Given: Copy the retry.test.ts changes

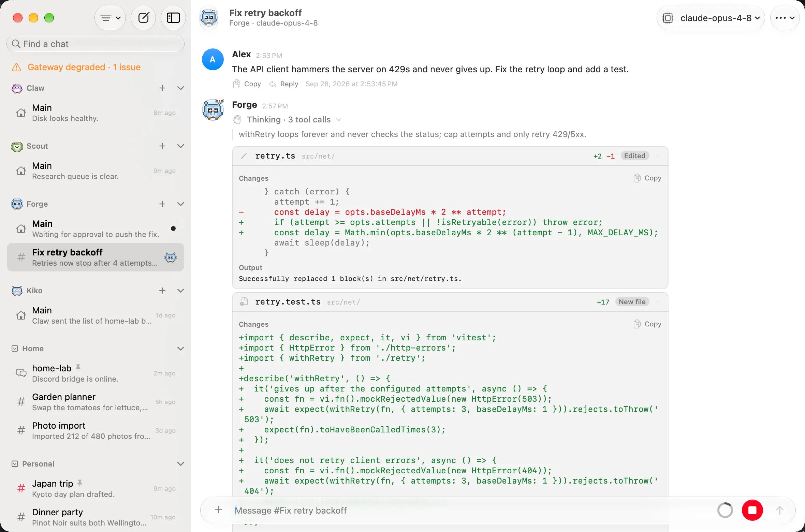Looking at the screenshot, I should [647, 324].
